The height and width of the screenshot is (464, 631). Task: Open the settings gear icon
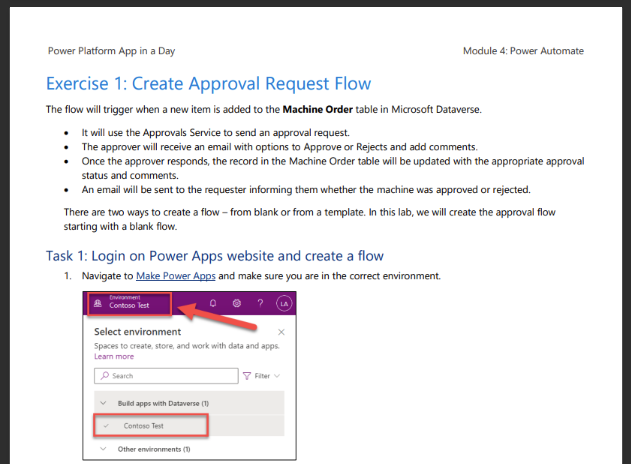tap(237, 303)
